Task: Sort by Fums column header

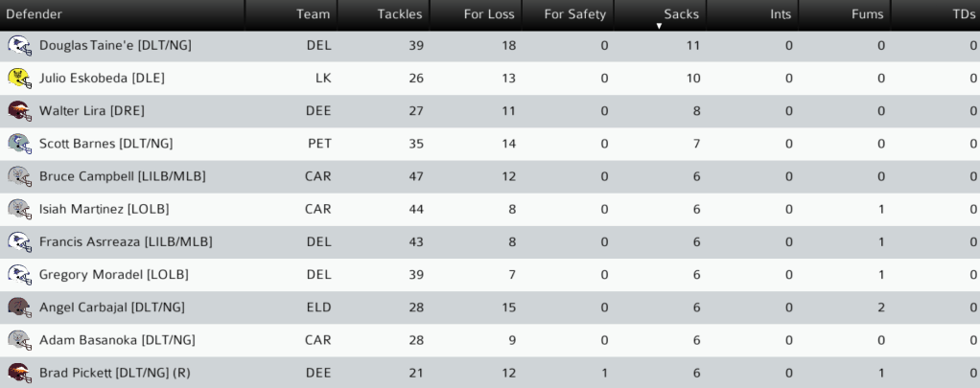Action: (x=868, y=14)
